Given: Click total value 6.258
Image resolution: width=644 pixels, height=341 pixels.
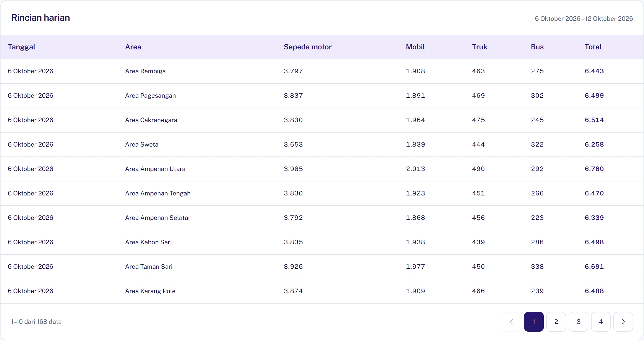Looking at the screenshot, I should pyautogui.click(x=594, y=145).
